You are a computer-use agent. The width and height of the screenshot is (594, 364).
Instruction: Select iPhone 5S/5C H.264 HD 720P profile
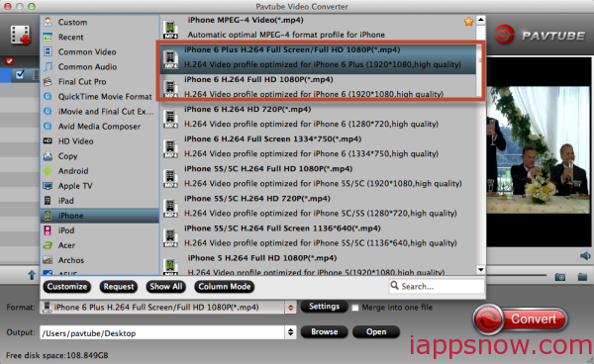point(318,206)
